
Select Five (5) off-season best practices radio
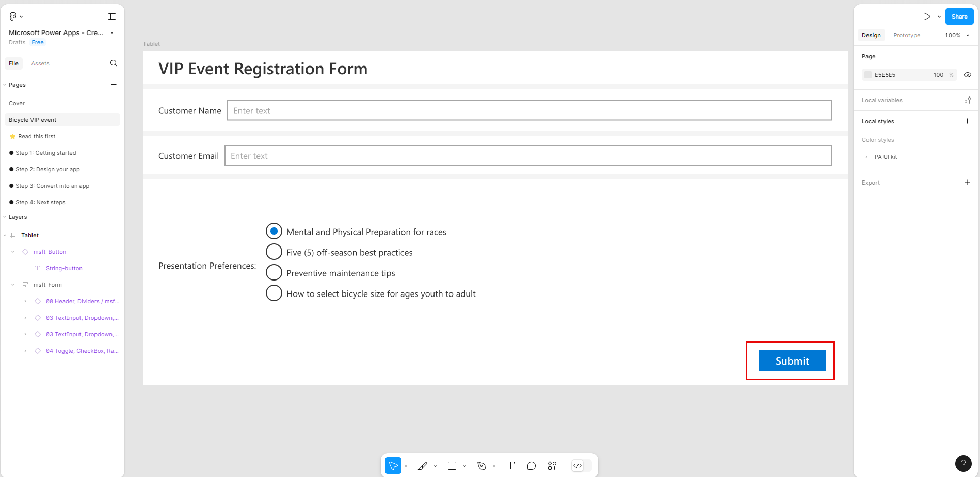274,252
